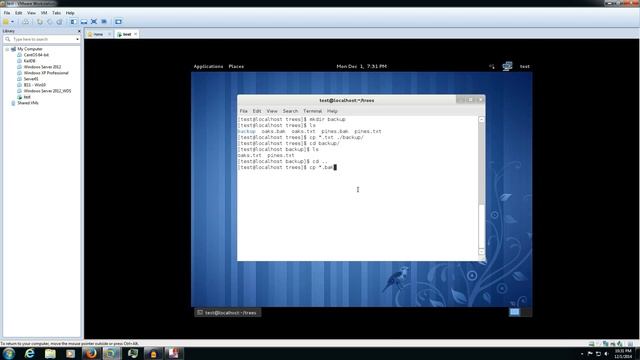Click the revert snapshot toolbar icon
Viewport: 640px width, 360px height.
coord(49,22)
